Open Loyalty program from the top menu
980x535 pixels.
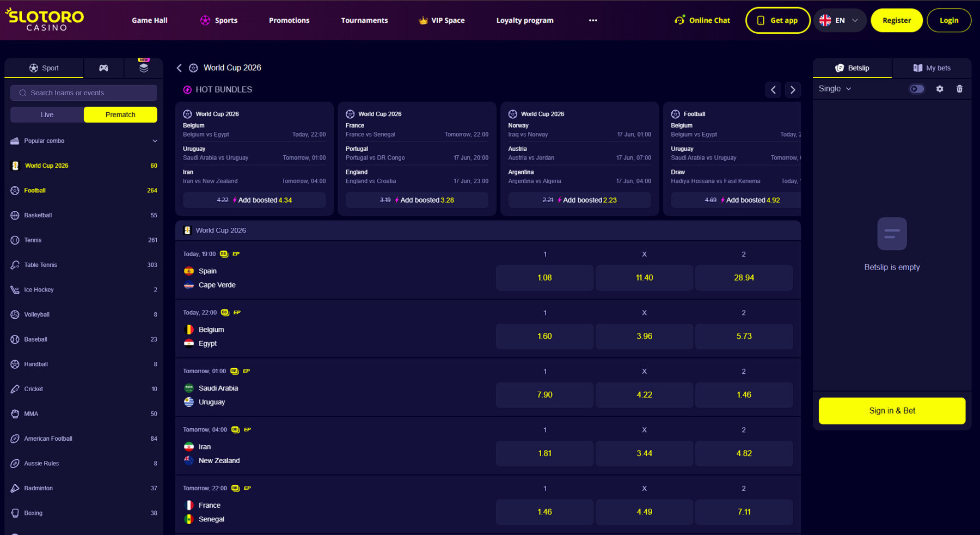525,21
